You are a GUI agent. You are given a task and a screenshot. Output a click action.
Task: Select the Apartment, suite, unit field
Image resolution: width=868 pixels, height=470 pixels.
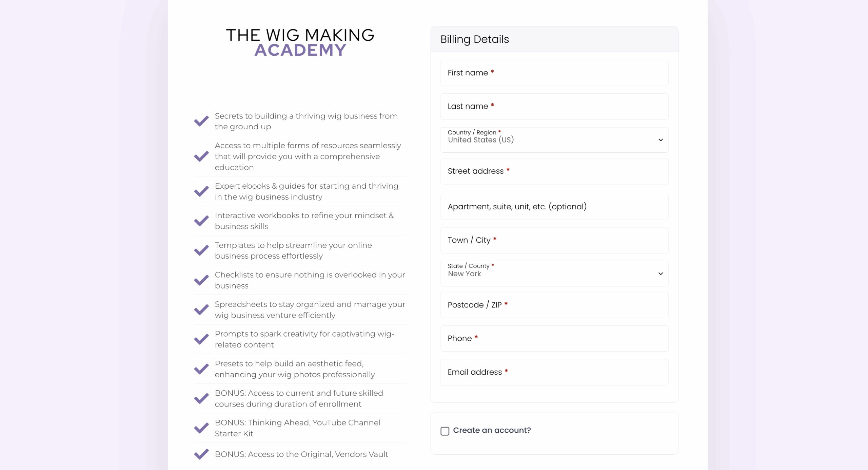(554, 207)
